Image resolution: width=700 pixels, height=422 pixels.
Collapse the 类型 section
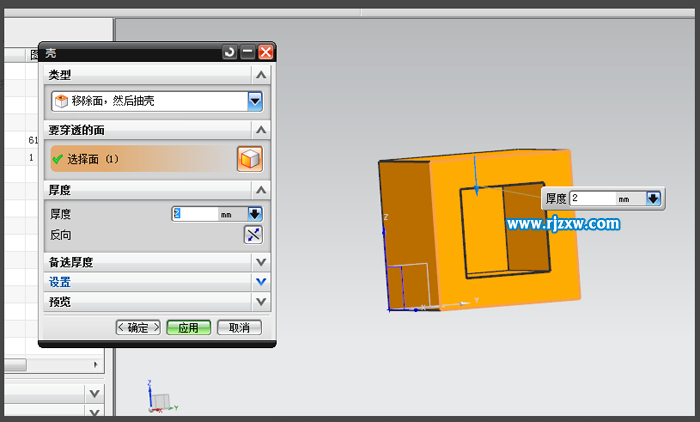[x=261, y=75]
